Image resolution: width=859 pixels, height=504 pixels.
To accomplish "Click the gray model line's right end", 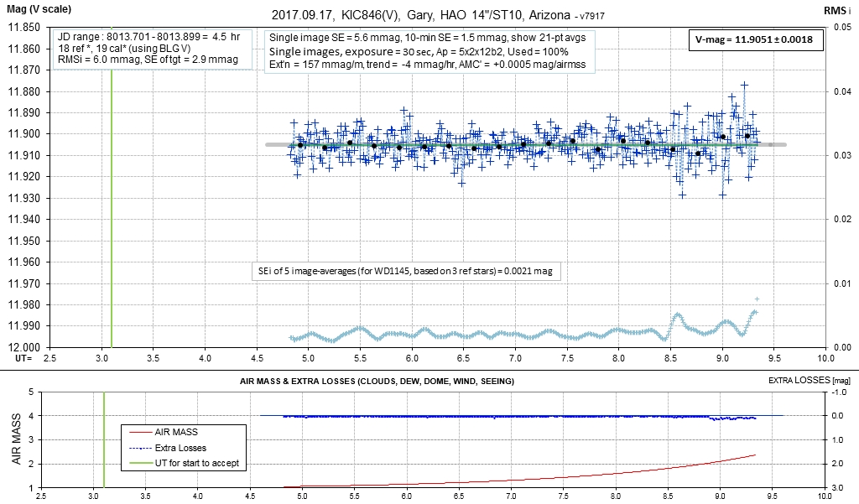I will click(x=782, y=145).
